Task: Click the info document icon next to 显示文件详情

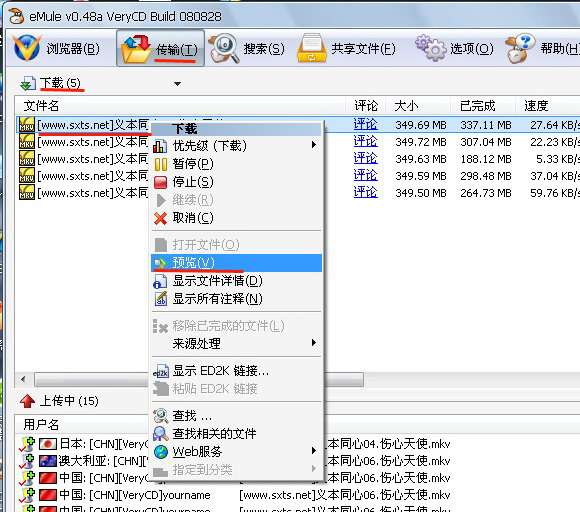Action: pos(160,282)
